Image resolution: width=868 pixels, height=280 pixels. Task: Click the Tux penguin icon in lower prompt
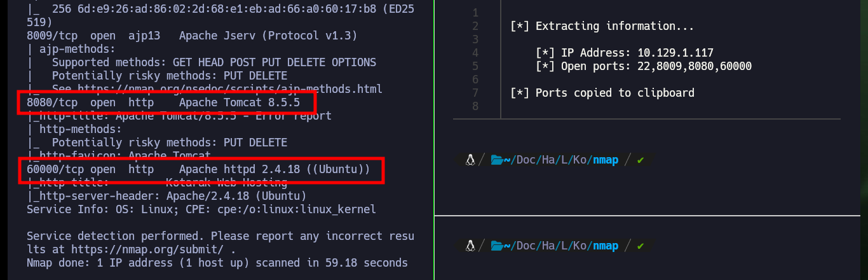[470, 246]
